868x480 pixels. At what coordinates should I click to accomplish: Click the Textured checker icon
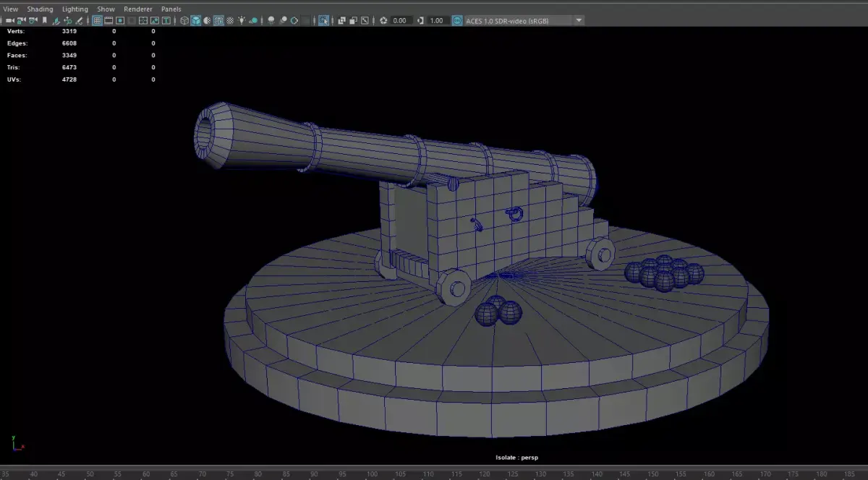point(231,20)
